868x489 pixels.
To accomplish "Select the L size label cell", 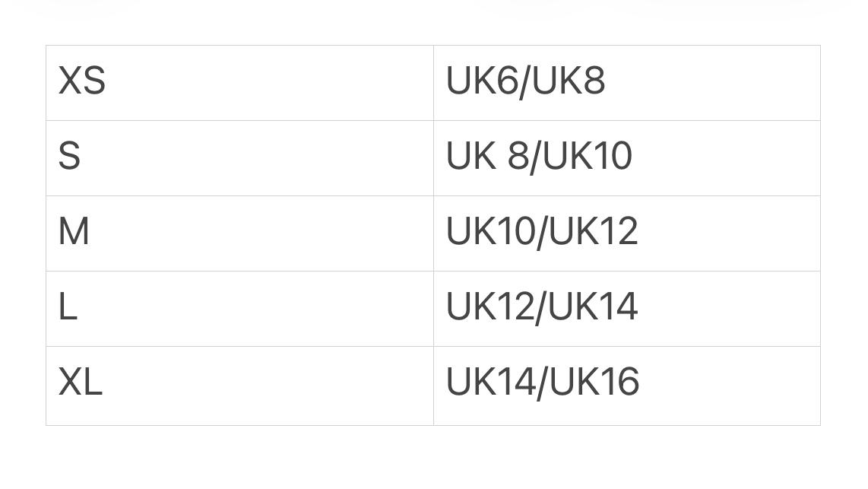I will pos(68,306).
